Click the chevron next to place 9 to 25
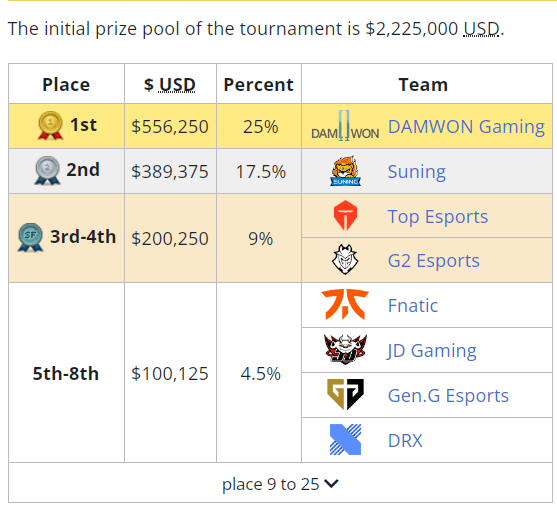The image size is (557, 511). 331,483
